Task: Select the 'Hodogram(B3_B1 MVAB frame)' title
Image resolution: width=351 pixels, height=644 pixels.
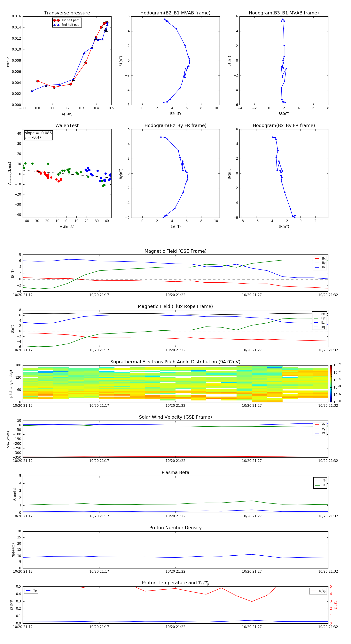Action: (x=284, y=13)
